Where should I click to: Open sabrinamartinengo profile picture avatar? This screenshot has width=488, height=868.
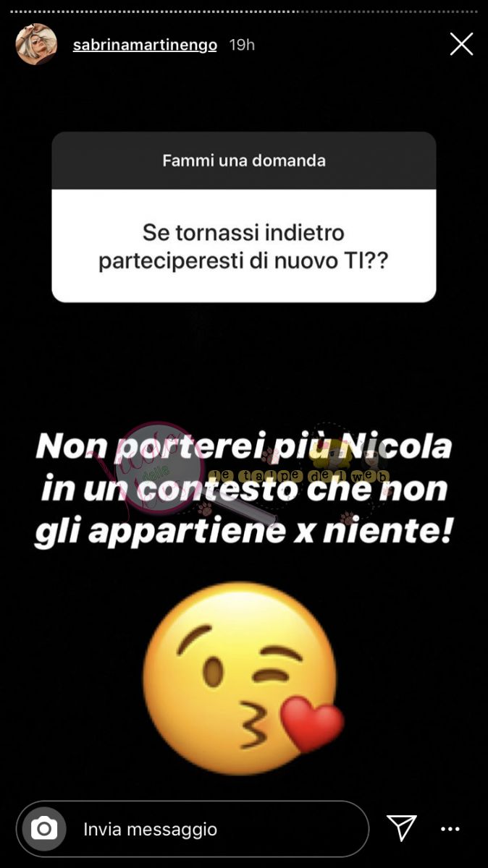36,44
